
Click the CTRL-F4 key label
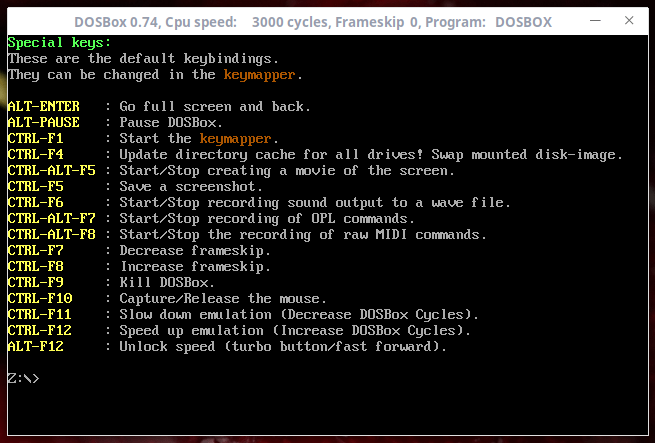(x=35, y=155)
